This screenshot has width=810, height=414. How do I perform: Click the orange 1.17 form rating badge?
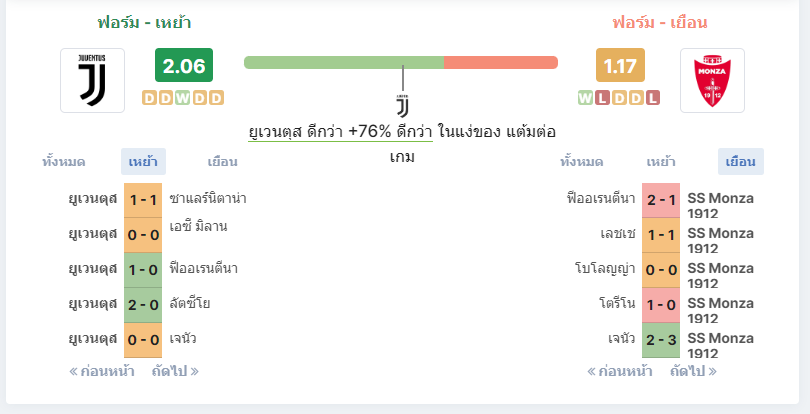click(x=620, y=65)
